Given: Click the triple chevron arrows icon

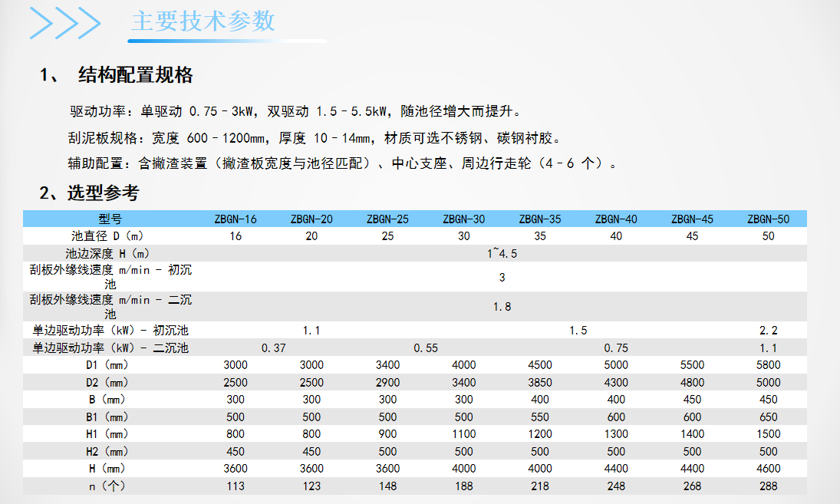Looking at the screenshot, I should tap(65, 22).
